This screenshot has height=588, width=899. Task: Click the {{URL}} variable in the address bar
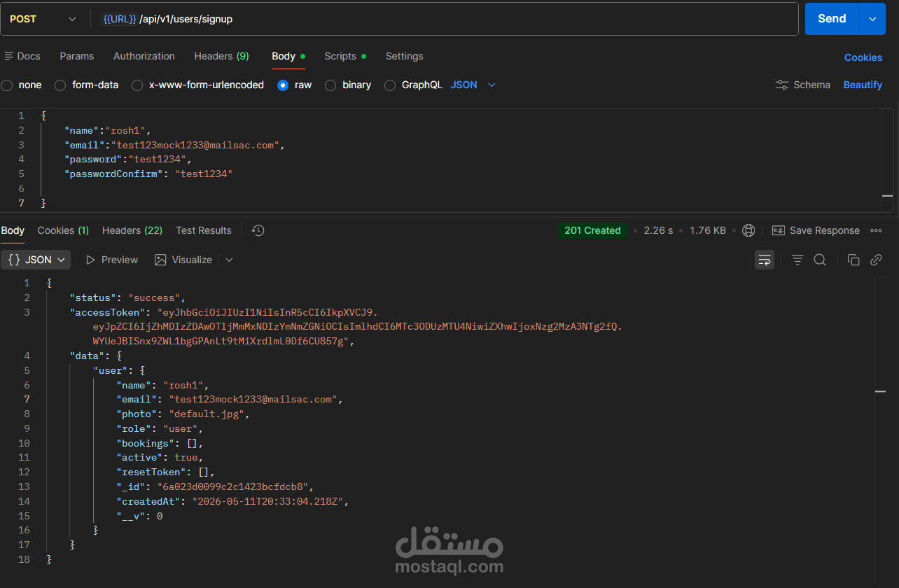point(120,19)
